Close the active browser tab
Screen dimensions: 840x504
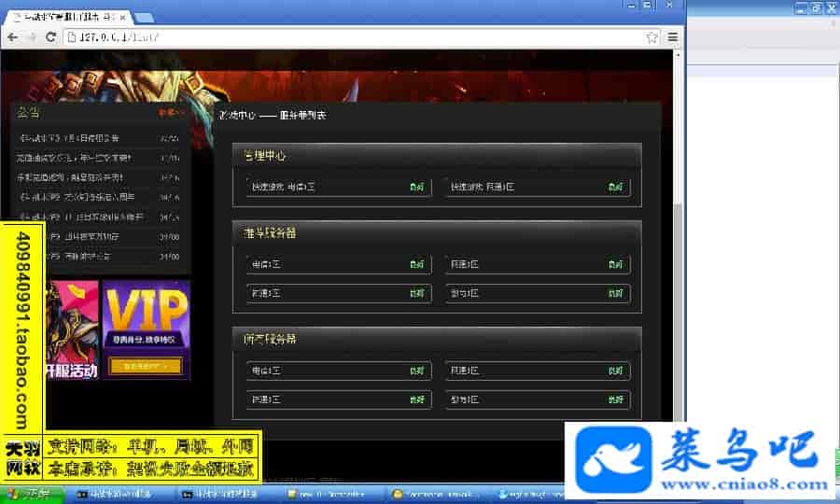[122, 17]
